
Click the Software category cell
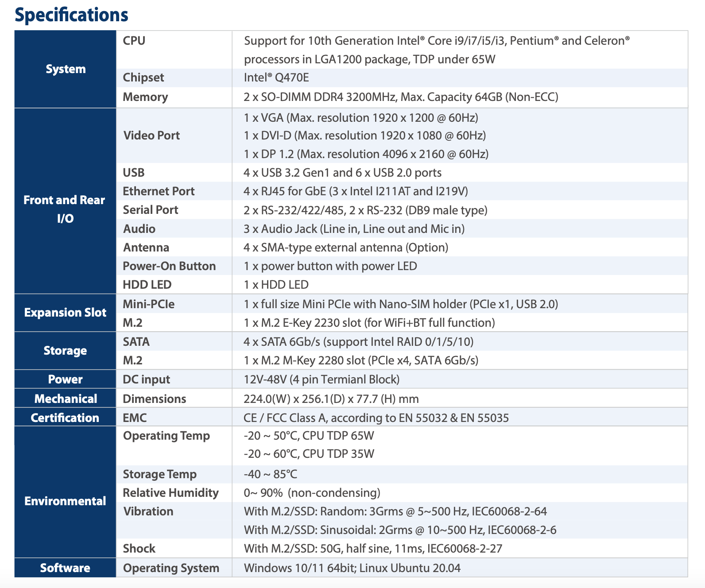(65, 568)
